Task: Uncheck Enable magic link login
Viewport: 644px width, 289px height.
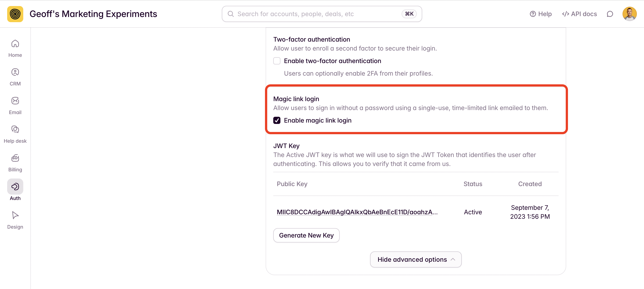Action: [x=277, y=121]
